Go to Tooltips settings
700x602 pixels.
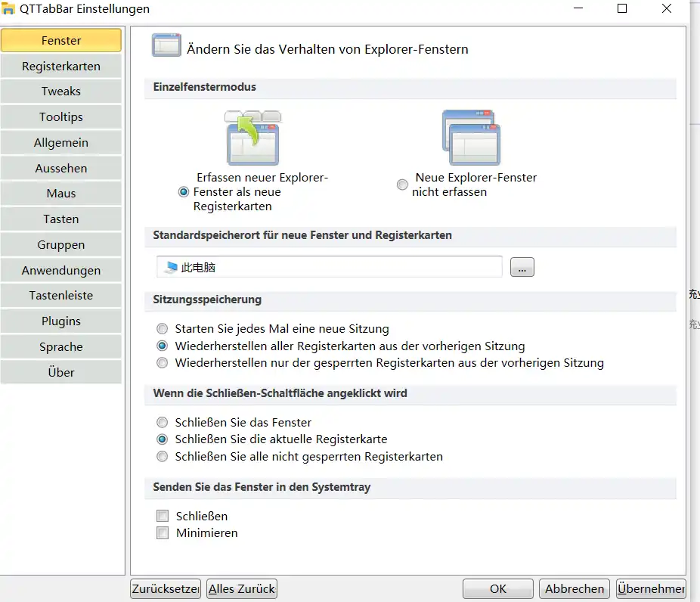[61, 117]
